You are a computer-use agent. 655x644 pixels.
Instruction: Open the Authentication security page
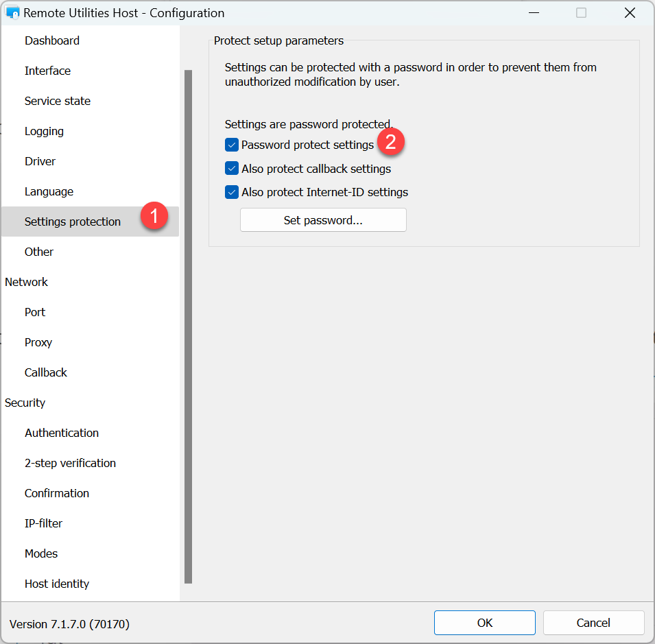(62, 433)
